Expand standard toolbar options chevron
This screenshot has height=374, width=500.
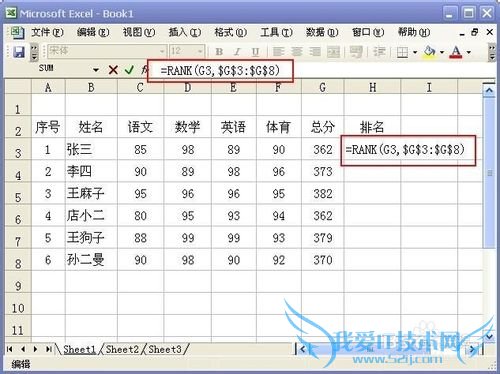tap(34, 52)
